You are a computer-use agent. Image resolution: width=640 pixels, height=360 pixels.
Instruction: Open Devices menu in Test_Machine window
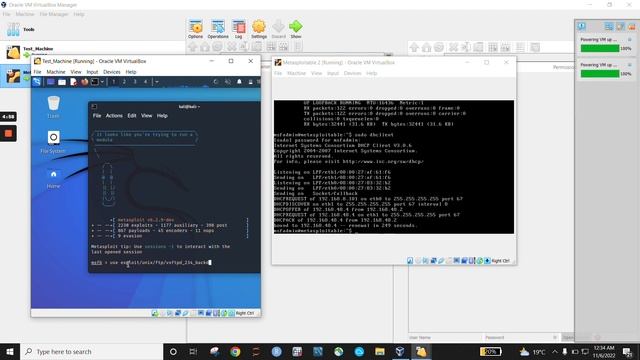(111, 72)
